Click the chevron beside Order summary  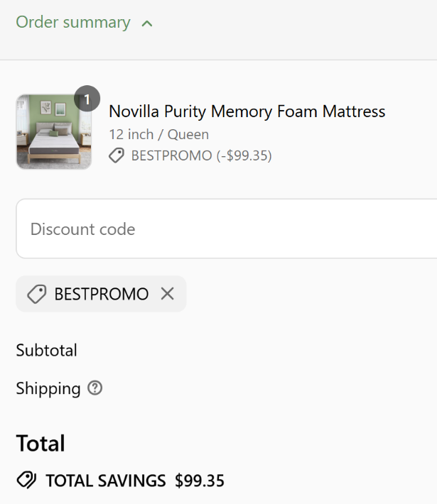coord(147,23)
